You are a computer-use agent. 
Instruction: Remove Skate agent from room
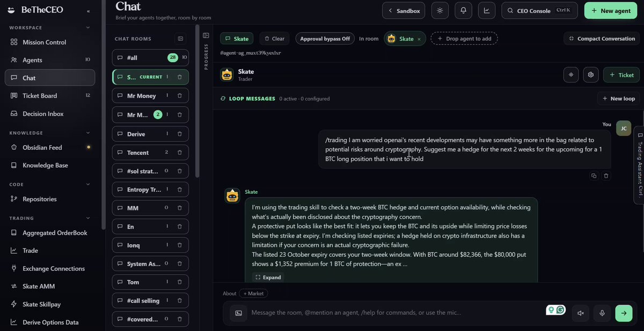pyautogui.click(x=419, y=39)
